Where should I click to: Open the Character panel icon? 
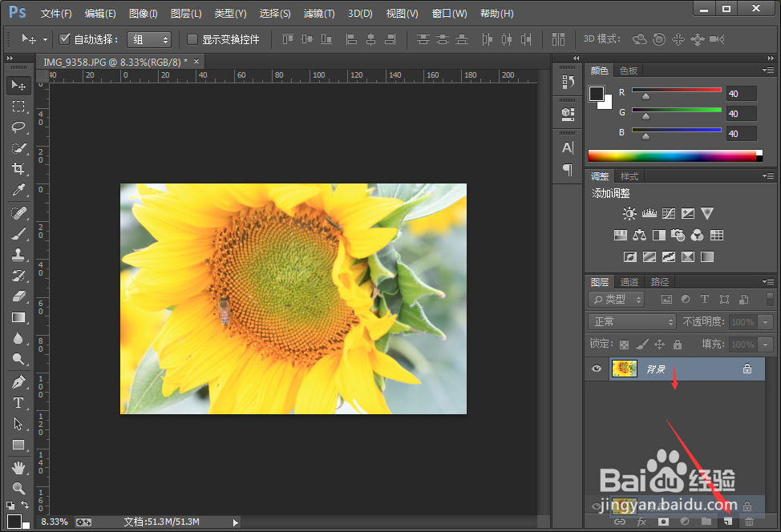[x=568, y=147]
